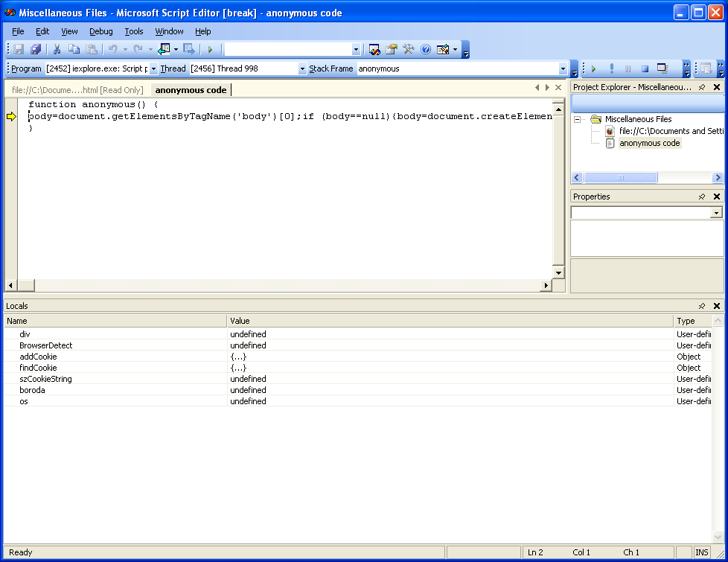The image size is (728, 562).
Task: Select anonymous code in Project Explorer
Action: [x=649, y=143]
